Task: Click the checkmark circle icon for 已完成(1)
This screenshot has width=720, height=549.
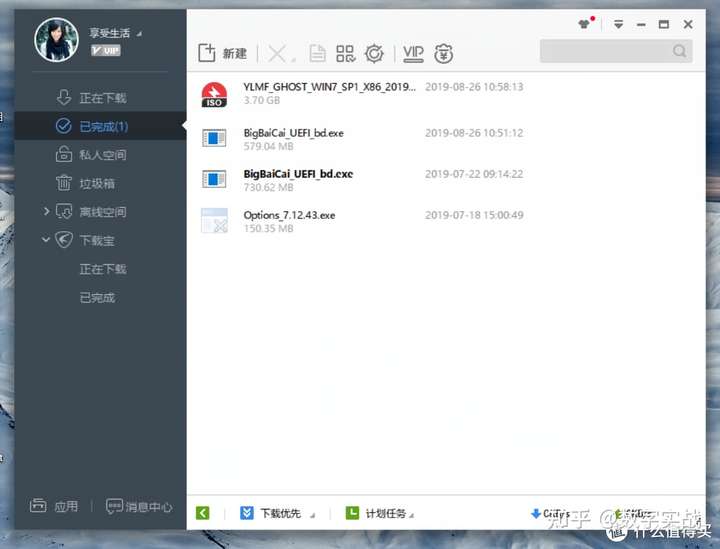Action: (x=63, y=126)
